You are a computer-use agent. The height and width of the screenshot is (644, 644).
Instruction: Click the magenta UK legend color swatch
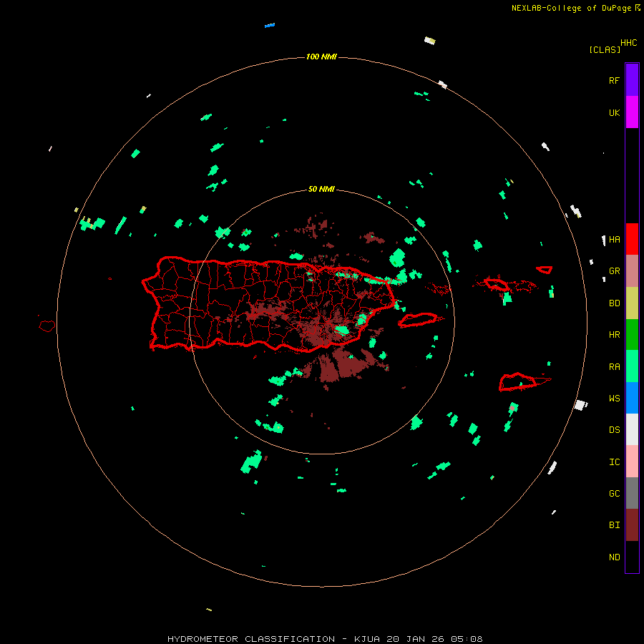click(x=632, y=112)
